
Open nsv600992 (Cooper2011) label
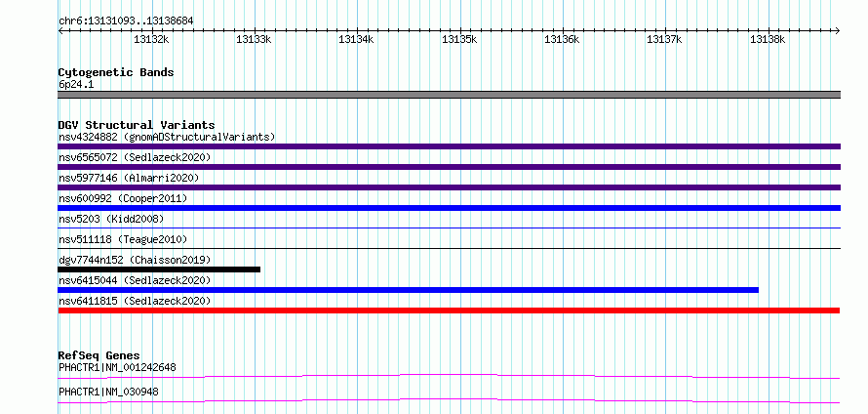(x=123, y=198)
